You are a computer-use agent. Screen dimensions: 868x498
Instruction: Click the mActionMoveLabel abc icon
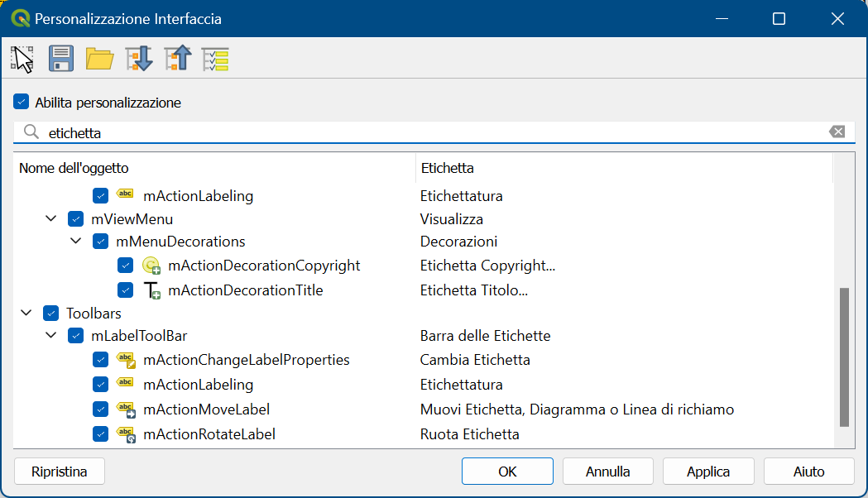pyautogui.click(x=126, y=409)
